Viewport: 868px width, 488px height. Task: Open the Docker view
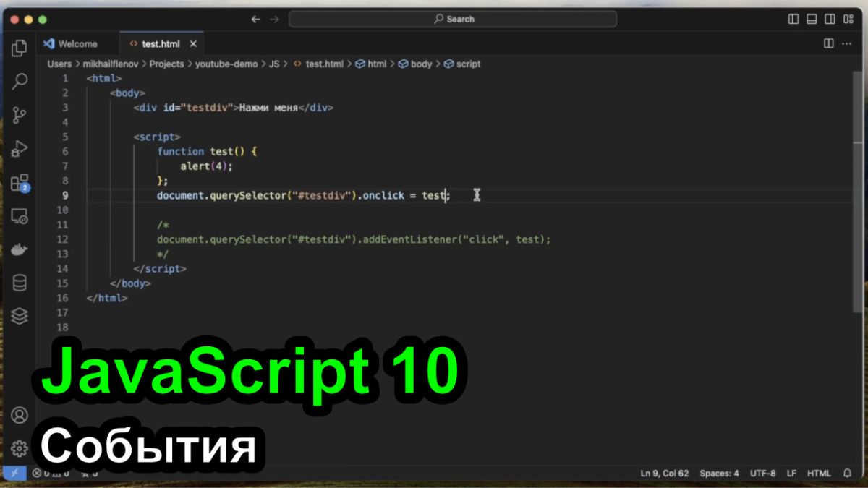coord(20,249)
